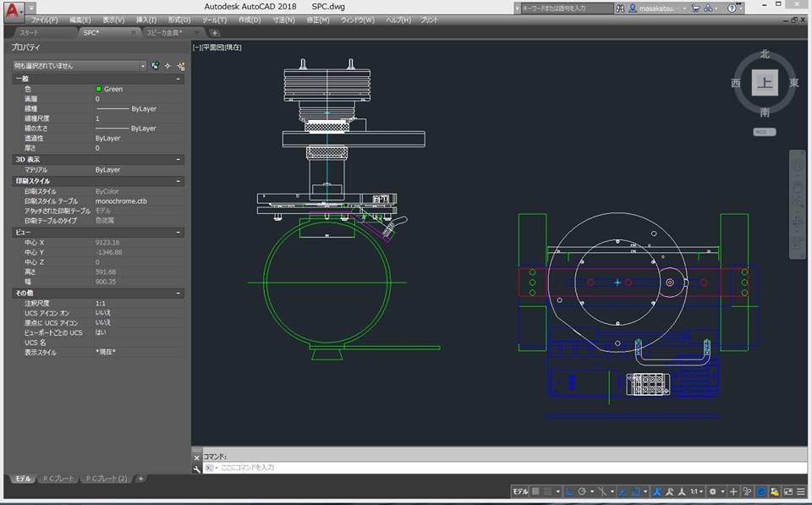Screen dimensions: 812x505
Task: Switch to the P.C.プレート (2) layout tab
Action: tap(107, 479)
